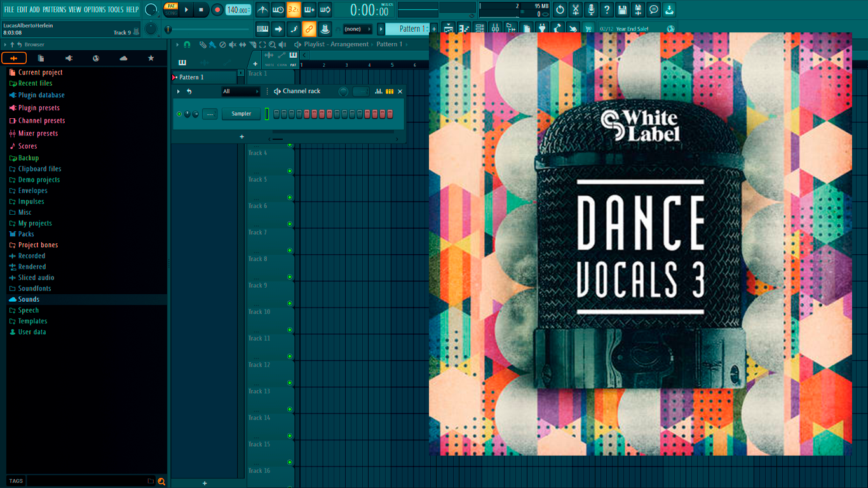Select the playlist mute tool
This screenshot has height=488, width=868.
pyautogui.click(x=233, y=44)
